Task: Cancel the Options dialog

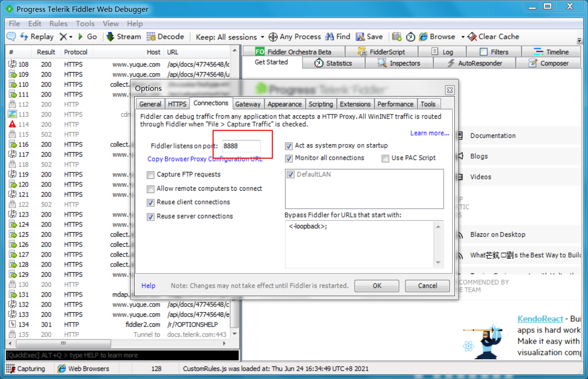Action: pos(428,286)
